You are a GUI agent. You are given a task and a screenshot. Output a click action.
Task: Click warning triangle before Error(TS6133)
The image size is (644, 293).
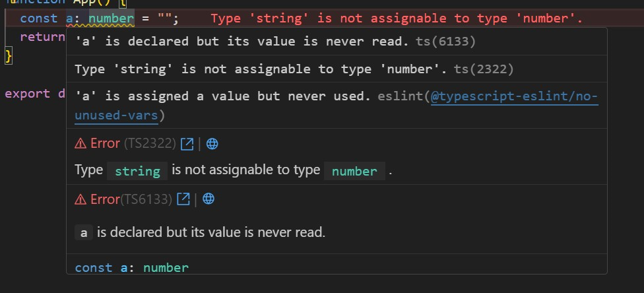point(80,199)
